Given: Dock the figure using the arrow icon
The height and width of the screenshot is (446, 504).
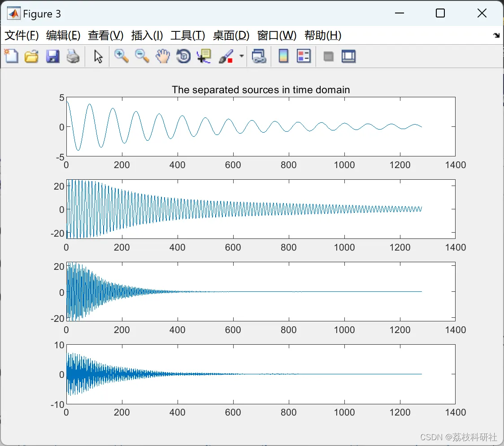Looking at the screenshot, I should click(x=496, y=35).
